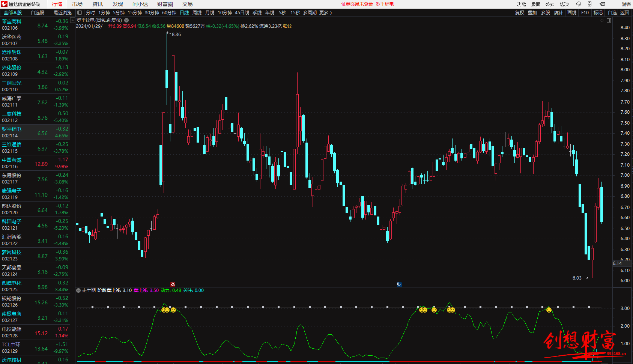
Task: Open 交易 tab
Action: 188,4
